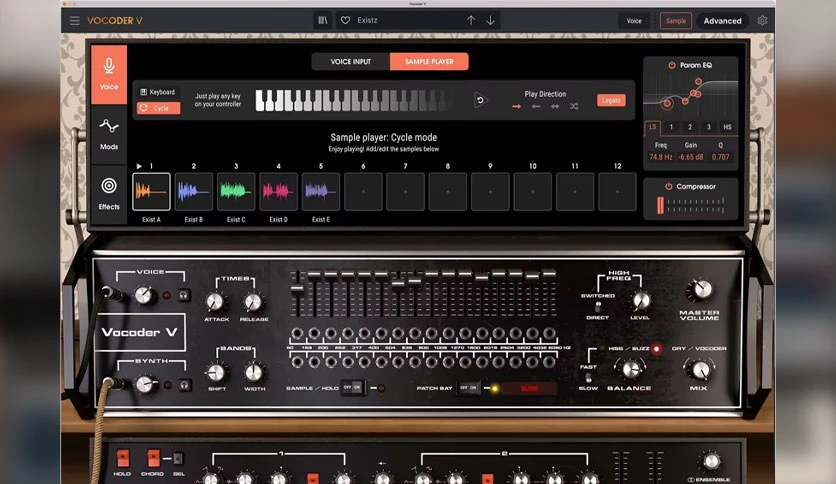The image size is (836, 484).
Task: Select the Exist D sample slot
Action: pyautogui.click(x=278, y=191)
